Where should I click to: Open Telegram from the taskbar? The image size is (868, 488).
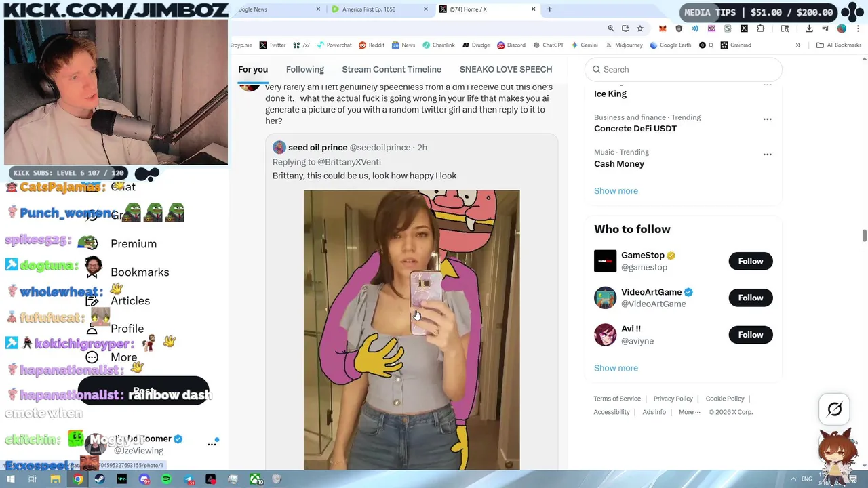click(189, 479)
